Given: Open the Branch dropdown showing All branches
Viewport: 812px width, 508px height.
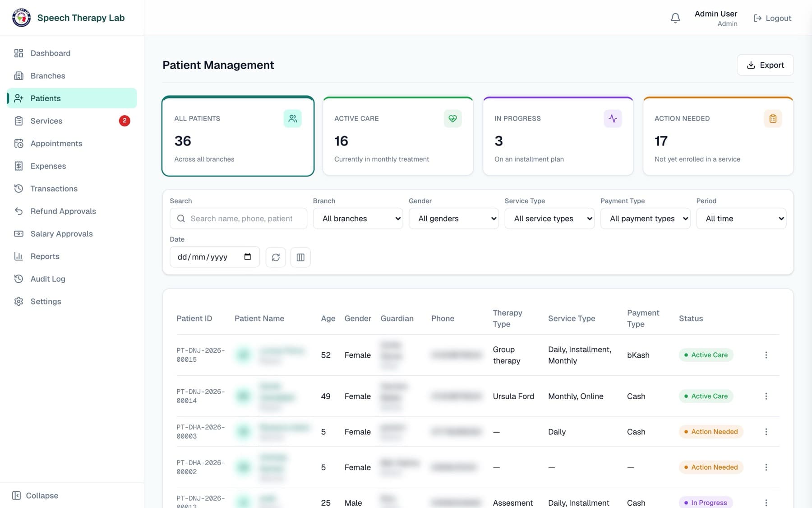Looking at the screenshot, I should 358,219.
